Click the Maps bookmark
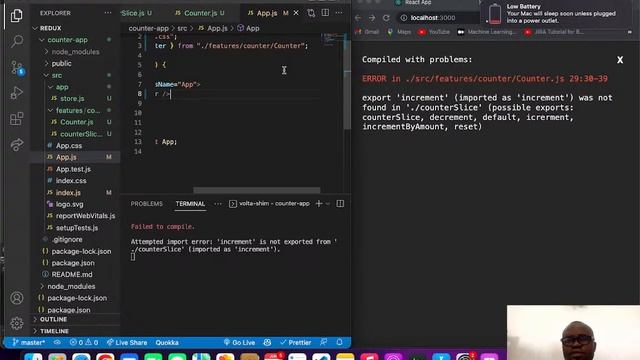Viewport: 640px width, 360px height. point(399,32)
